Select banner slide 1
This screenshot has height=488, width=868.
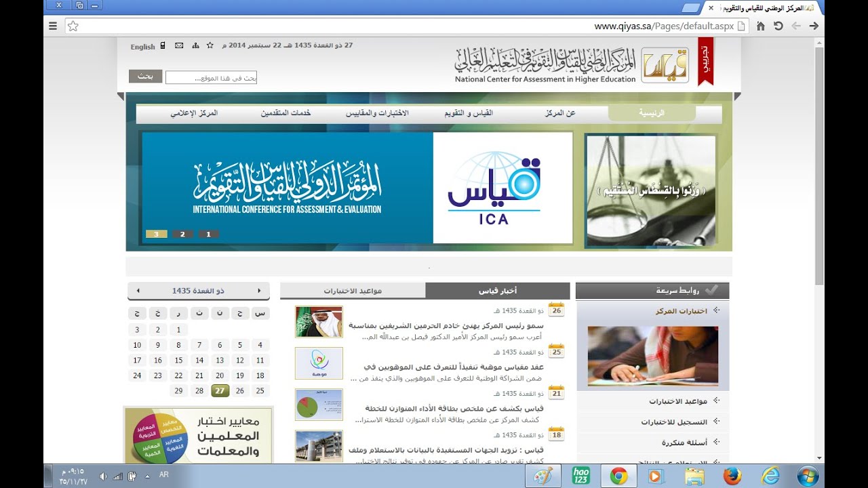[x=209, y=235]
